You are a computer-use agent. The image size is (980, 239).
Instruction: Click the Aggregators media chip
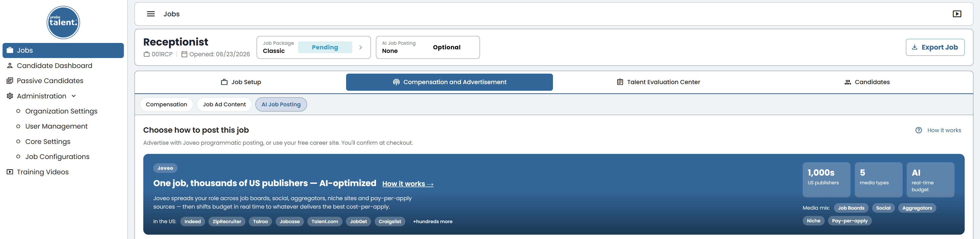917,208
